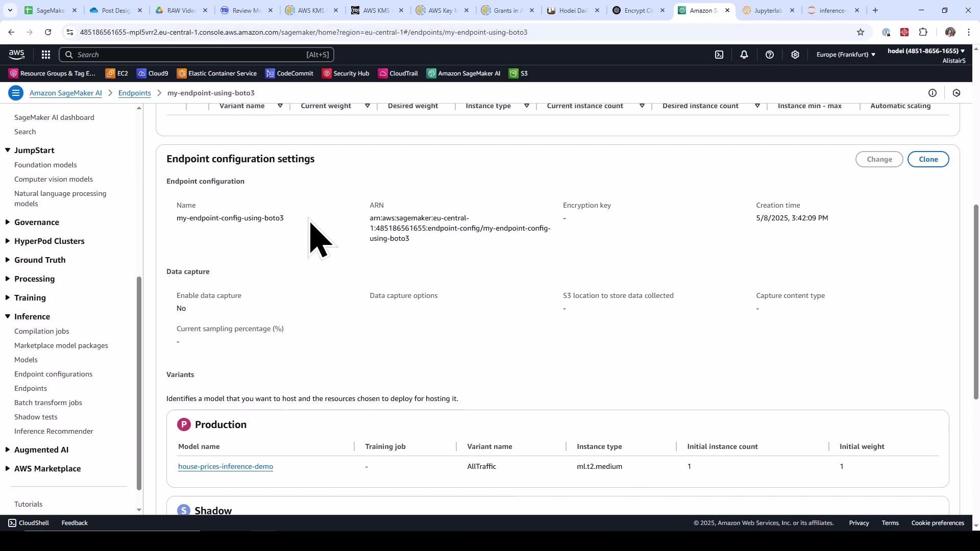Viewport: 980px width, 551px height.
Task: Open the Amazon SageMaker AI favorite shortcut
Action: [x=463, y=73]
